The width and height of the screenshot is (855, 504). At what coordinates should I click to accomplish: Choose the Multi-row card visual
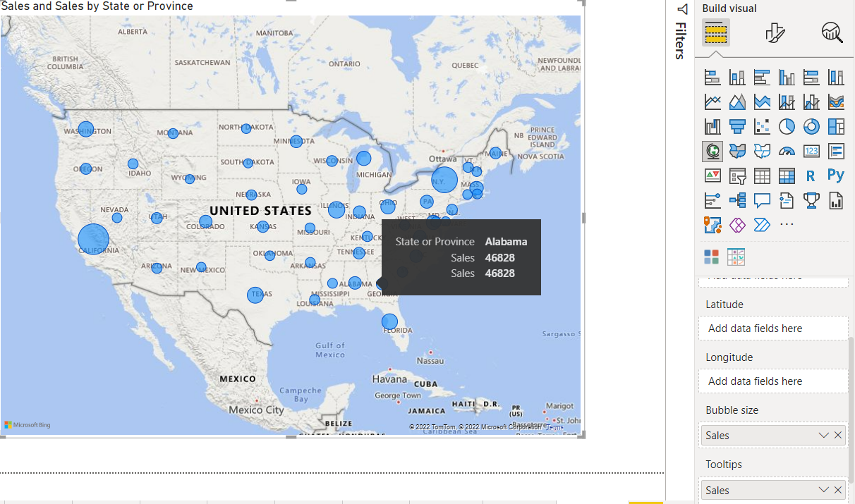point(836,151)
